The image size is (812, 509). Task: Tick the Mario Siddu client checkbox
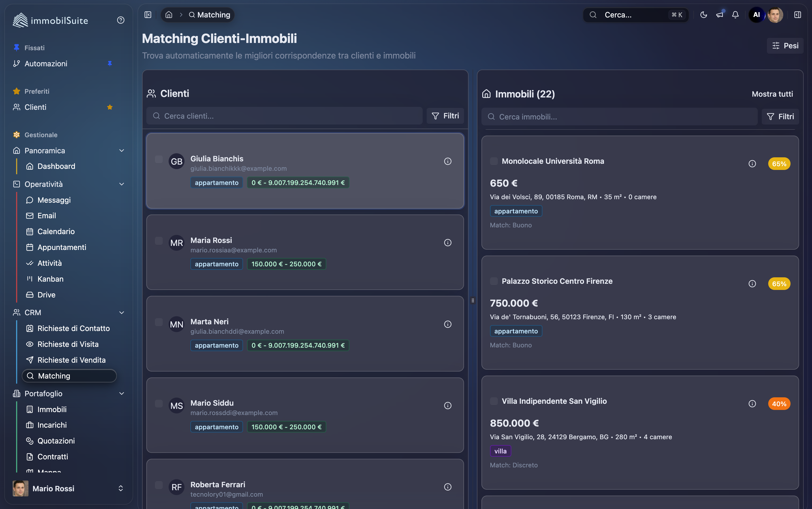click(x=159, y=403)
